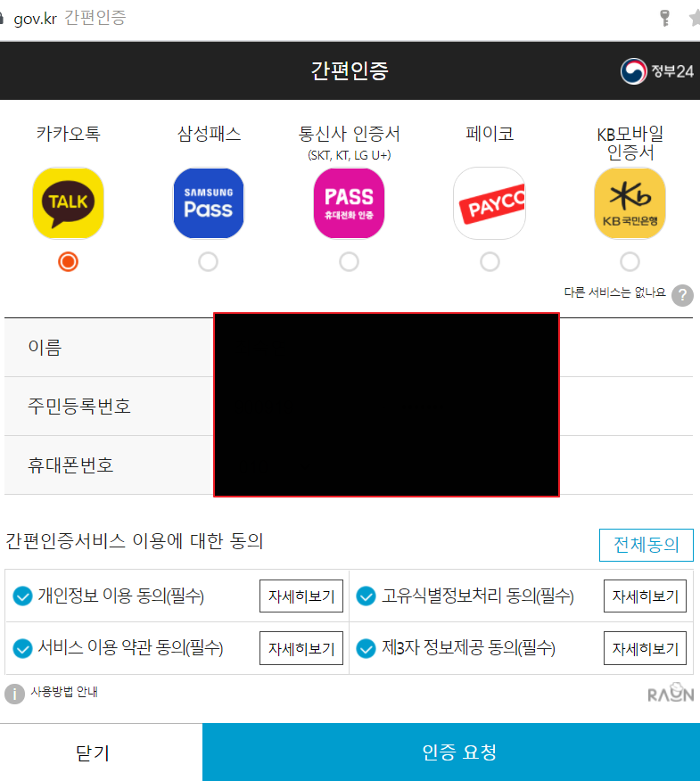Choose the KB국민은행 mobile certificate icon
This screenshot has height=781, width=700.
(x=630, y=203)
